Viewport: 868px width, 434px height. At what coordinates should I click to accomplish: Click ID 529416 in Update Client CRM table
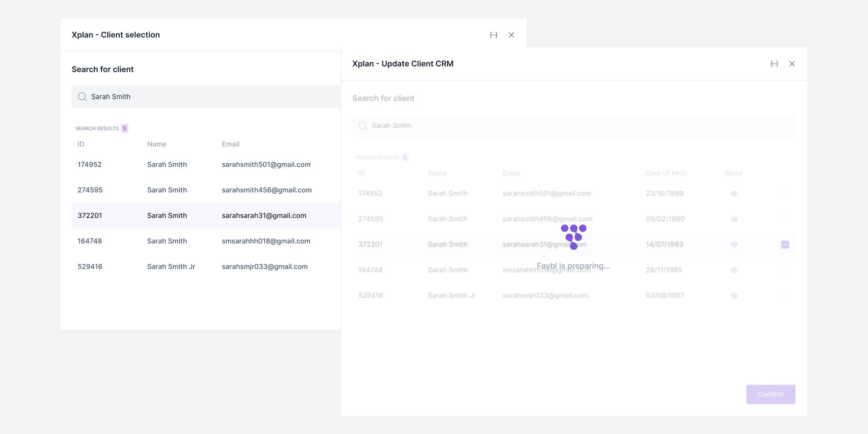point(371,296)
